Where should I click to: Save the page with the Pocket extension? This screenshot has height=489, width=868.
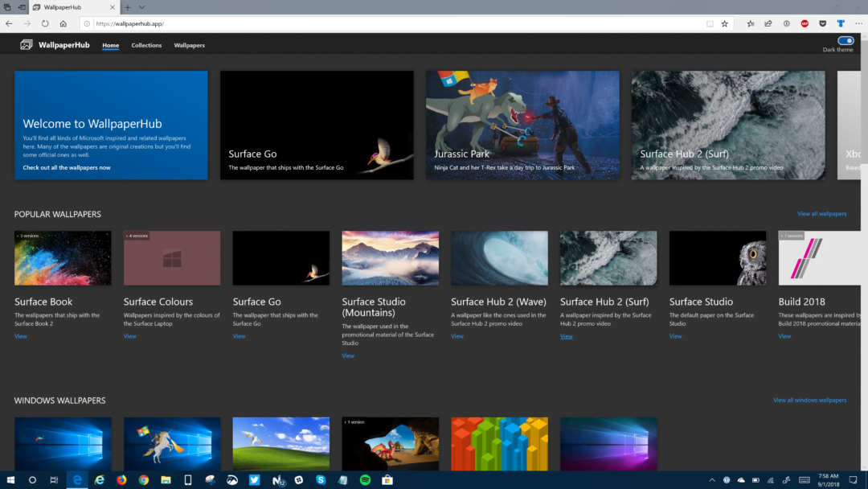pyautogui.click(x=822, y=23)
